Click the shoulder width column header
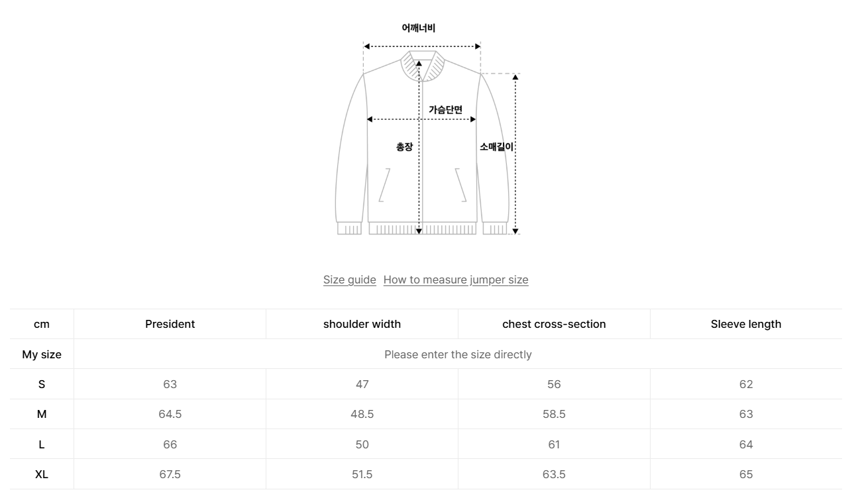This screenshot has width=854, height=504. (362, 324)
